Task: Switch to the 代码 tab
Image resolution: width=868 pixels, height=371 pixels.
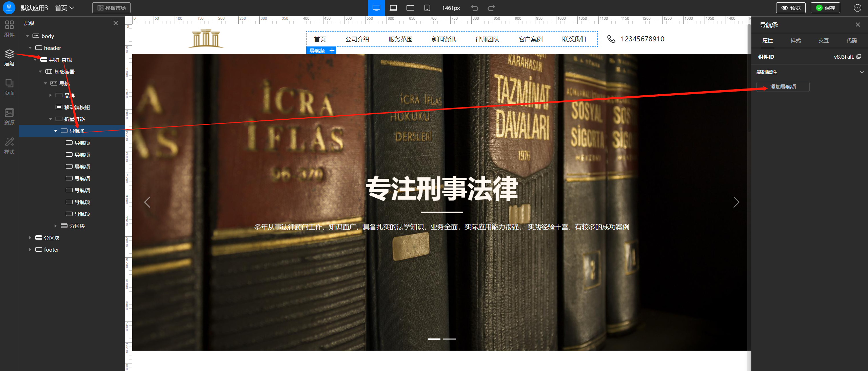Action: click(x=852, y=41)
